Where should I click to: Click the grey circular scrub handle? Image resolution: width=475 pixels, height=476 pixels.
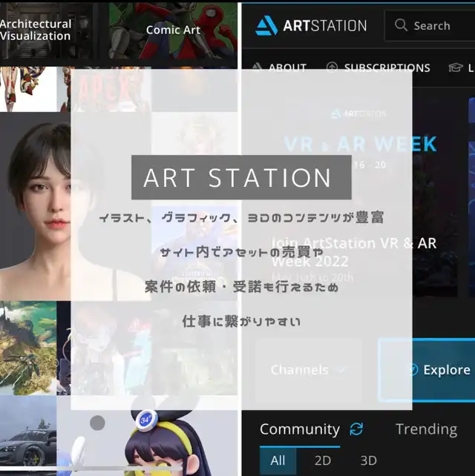(97, 423)
